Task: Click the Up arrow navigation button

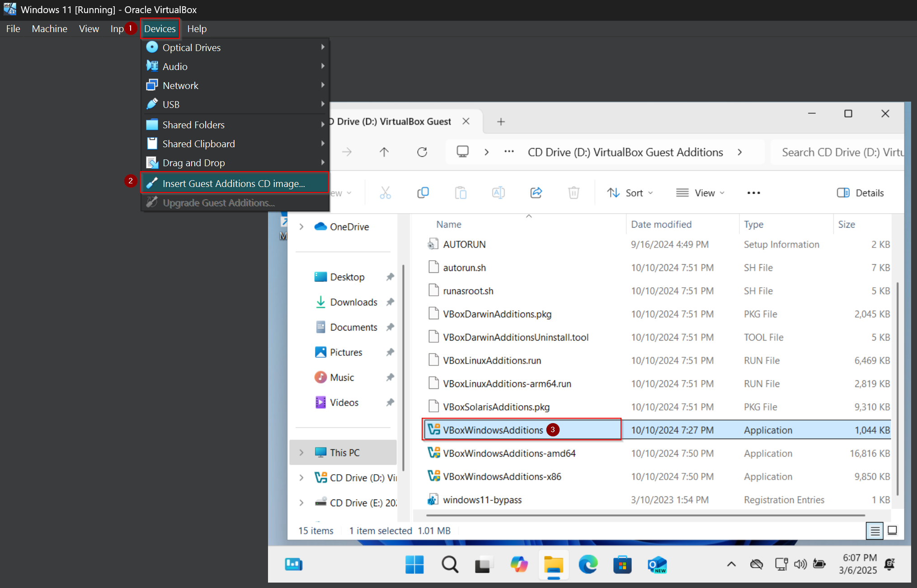Action: tap(384, 152)
